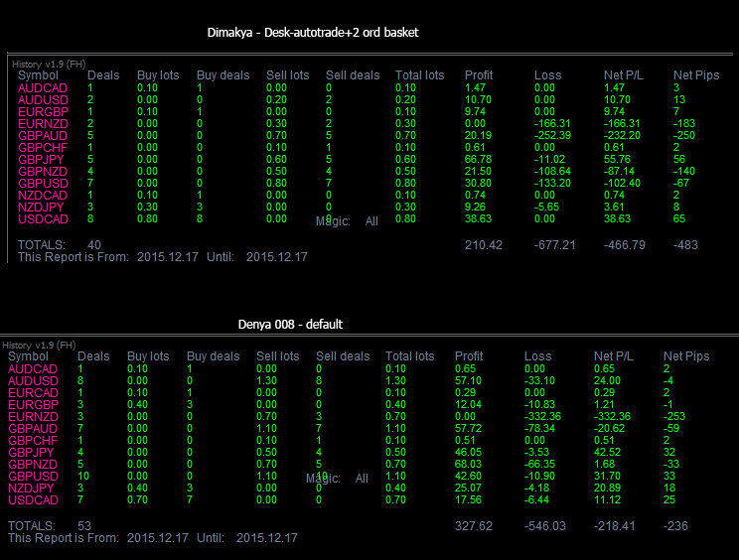Select USDCAD symbol in the Denya table
Image resolution: width=739 pixels, height=560 pixels.
[x=33, y=500]
